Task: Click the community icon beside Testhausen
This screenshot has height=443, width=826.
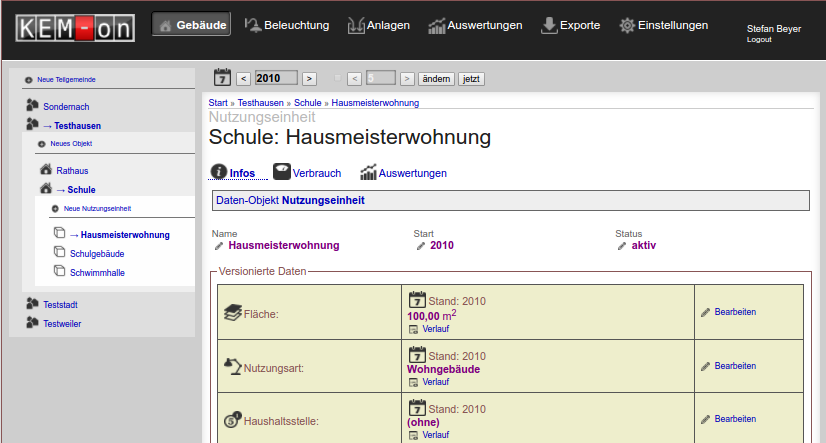Action: coord(33,124)
